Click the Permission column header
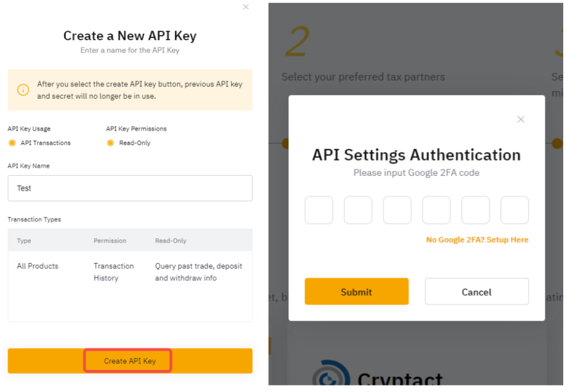 tap(110, 241)
